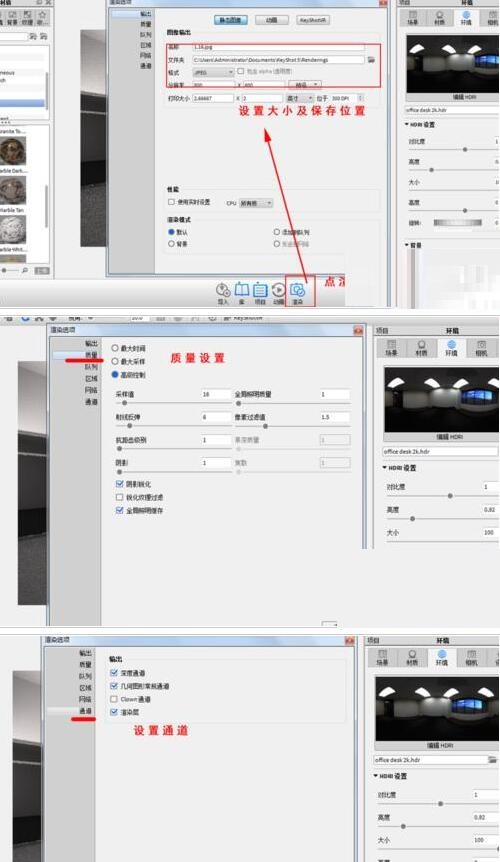500x862 pixels.
Task: Click the 静态图像 (Still image) button
Action: [231, 20]
